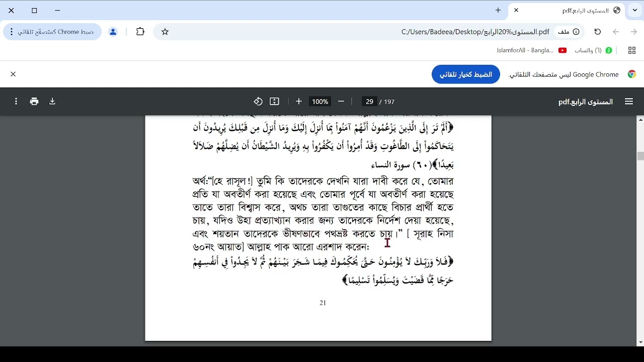Click the total pages 197 label
Viewport: 644px width, 362px height.
click(389, 102)
